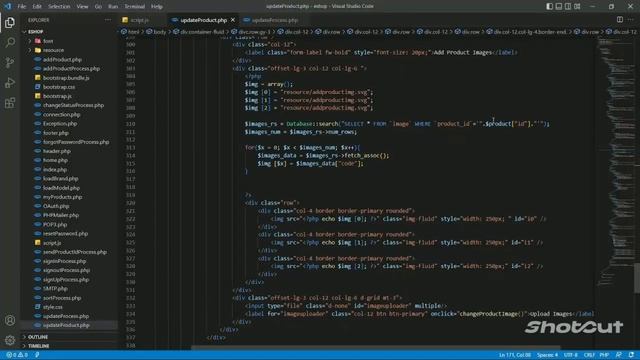Open myProducts.php file
The height and width of the screenshot is (360, 640).
pyautogui.click(x=62, y=197)
